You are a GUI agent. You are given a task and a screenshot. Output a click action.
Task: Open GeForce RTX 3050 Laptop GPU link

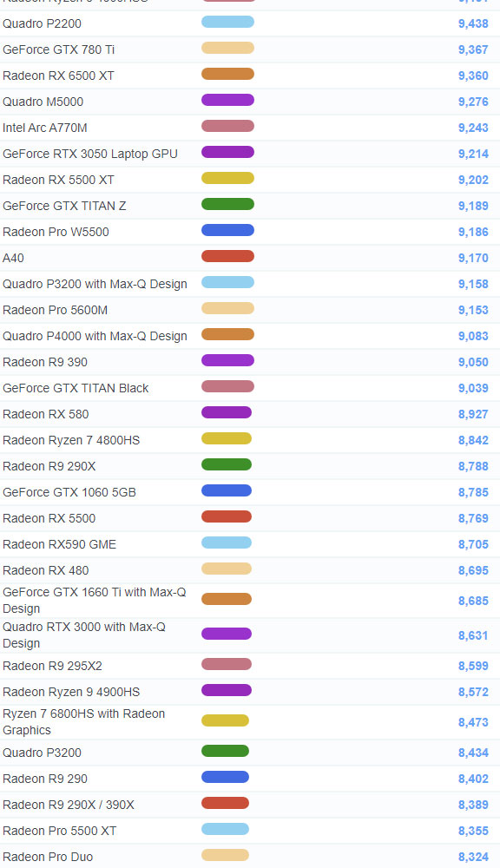coord(89,154)
